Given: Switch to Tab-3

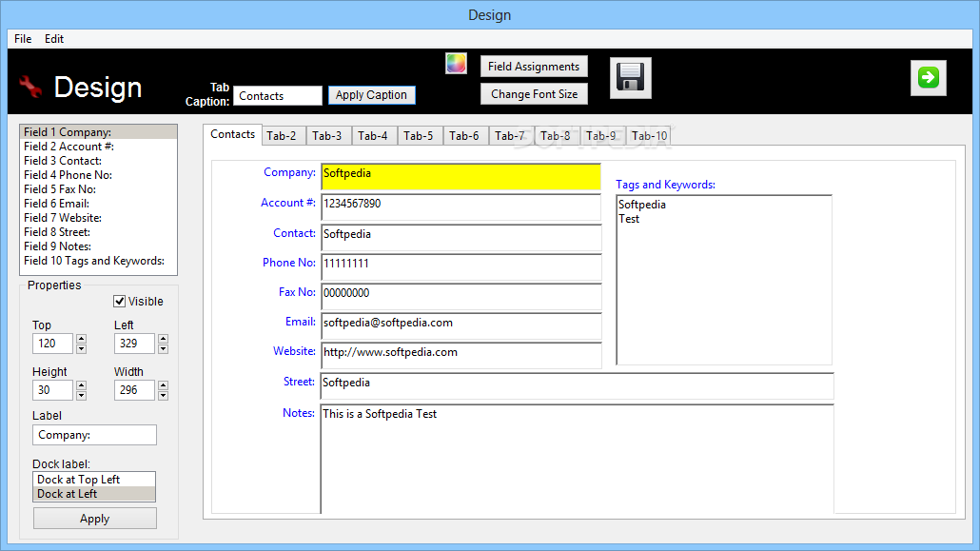Looking at the screenshot, I should (x=327, y=136).
